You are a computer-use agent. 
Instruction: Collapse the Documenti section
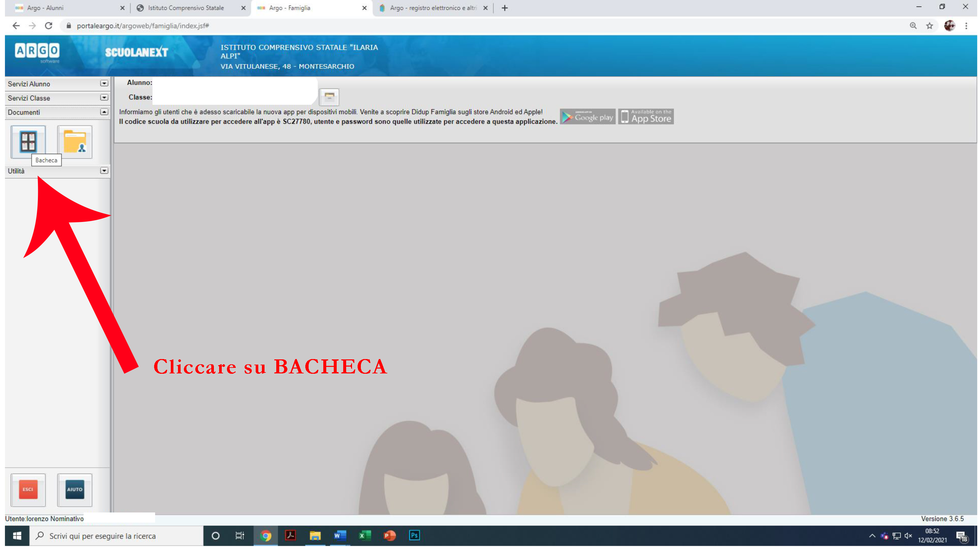[x=104, y=112]
